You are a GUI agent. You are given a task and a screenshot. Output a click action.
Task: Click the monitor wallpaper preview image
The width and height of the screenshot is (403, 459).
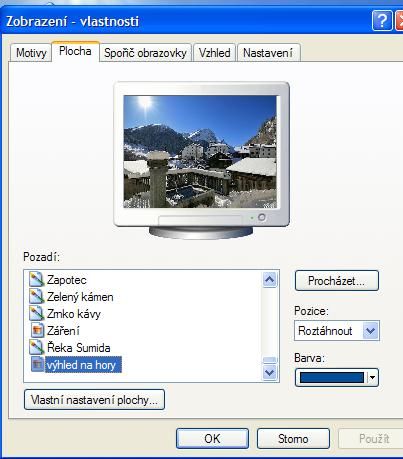tap(200, 152)
